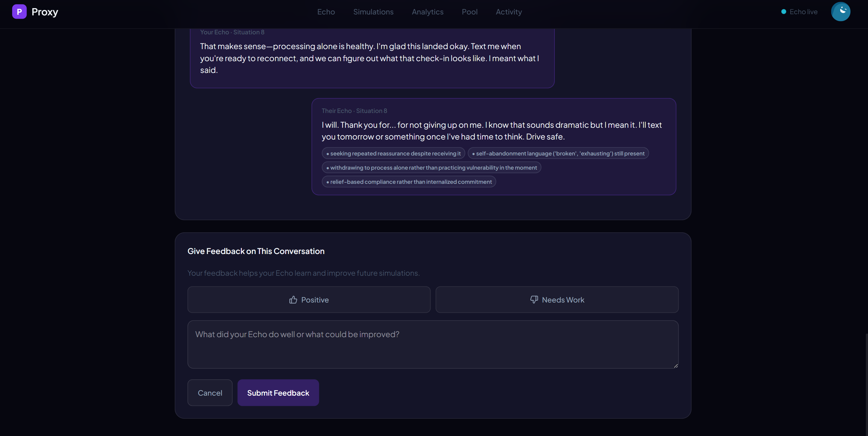Open the Echo nav tab

[326, 12]
